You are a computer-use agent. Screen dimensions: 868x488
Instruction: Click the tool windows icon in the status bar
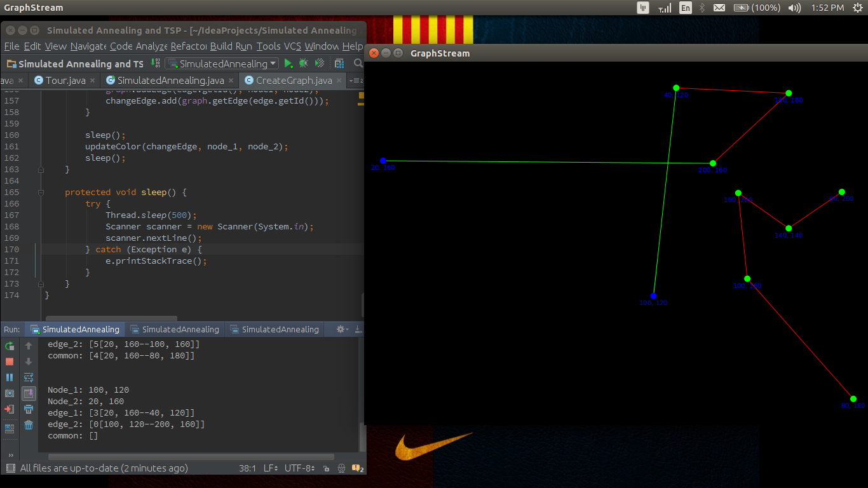click(x=10, y=468)
